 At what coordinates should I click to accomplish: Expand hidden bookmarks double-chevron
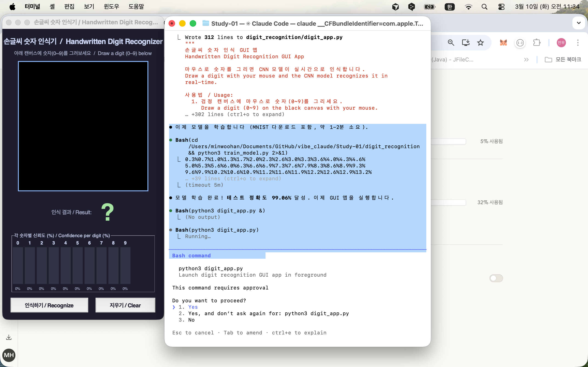pos(526,60)
